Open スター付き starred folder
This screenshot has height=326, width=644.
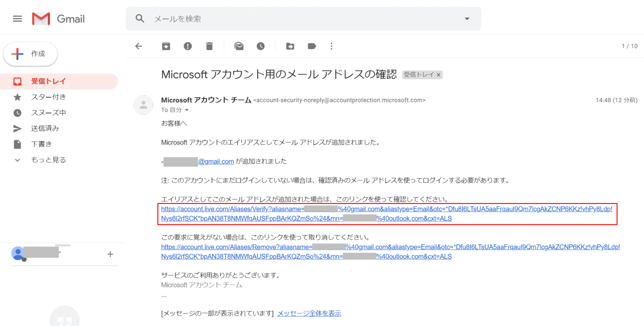coord(49,97)
